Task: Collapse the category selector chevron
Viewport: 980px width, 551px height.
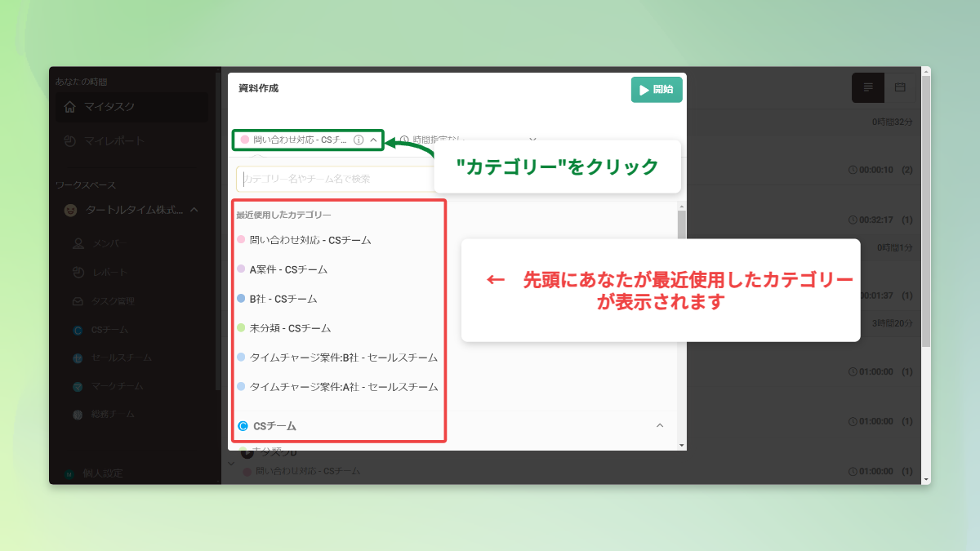Action: tap(374, 140)
